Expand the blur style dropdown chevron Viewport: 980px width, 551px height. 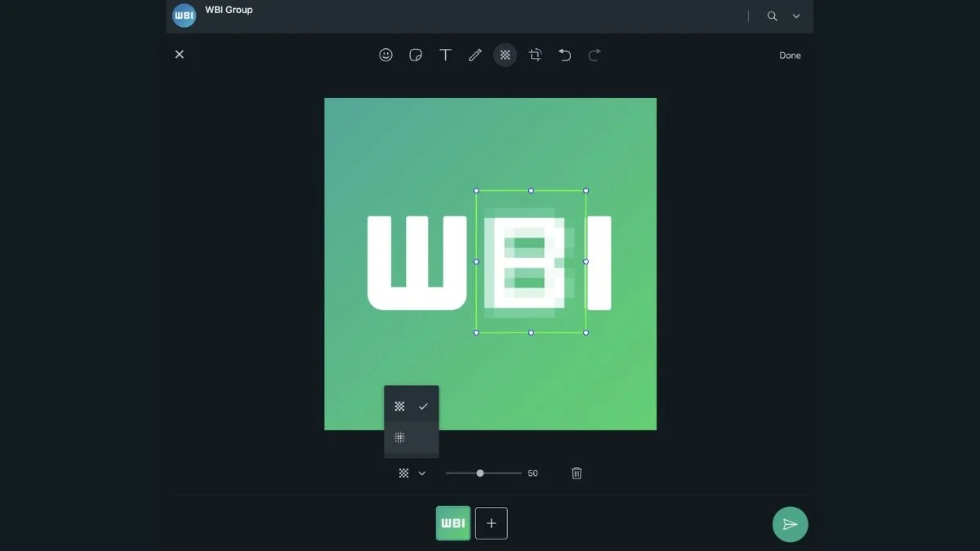click(422, 473)
